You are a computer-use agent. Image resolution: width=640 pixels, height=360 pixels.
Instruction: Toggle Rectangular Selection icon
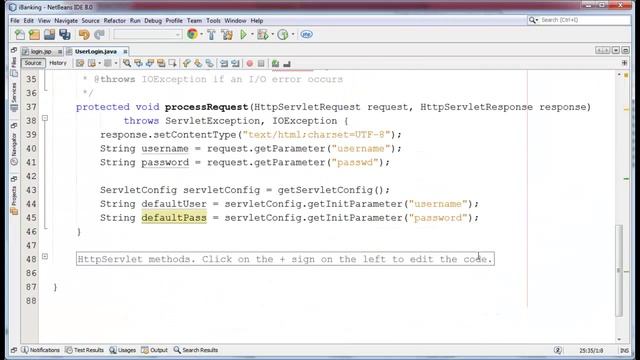coord(172,63)
